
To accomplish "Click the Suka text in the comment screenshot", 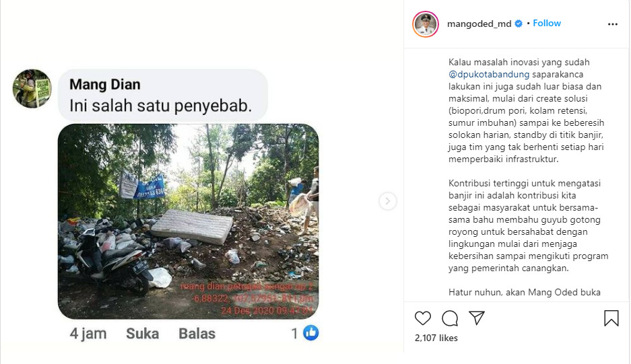I will (x=143, y=334).
